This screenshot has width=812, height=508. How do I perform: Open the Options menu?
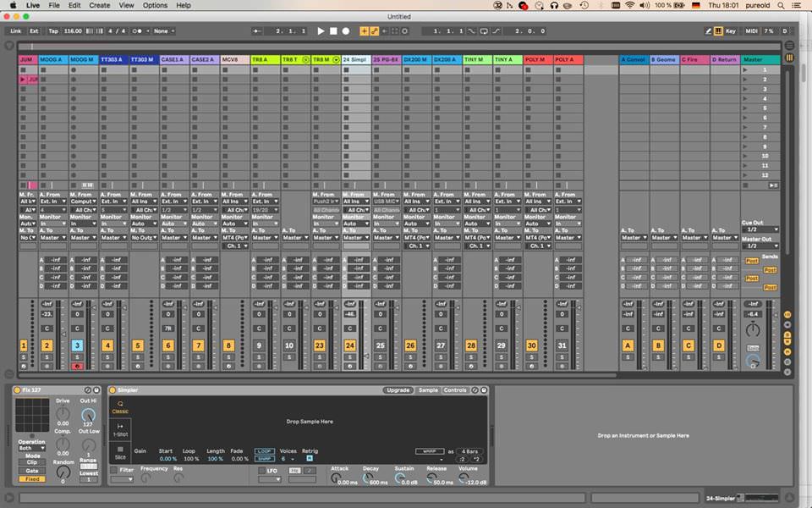click(x=155, y=5)
